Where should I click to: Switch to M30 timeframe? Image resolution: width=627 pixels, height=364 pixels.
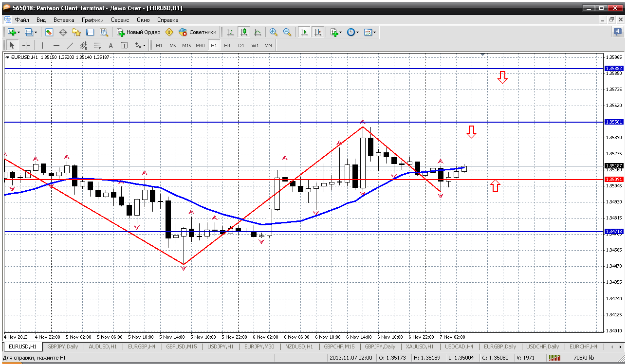[x=200, y=45]
